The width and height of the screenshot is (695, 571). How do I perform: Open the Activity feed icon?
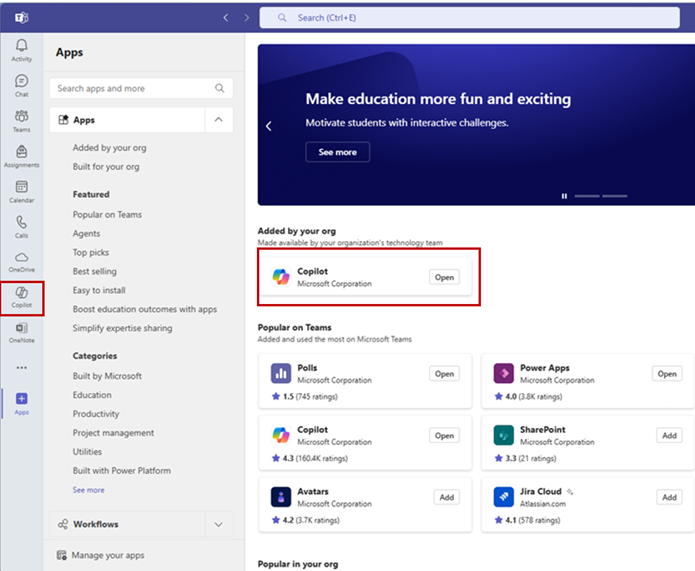pos(21,50)
